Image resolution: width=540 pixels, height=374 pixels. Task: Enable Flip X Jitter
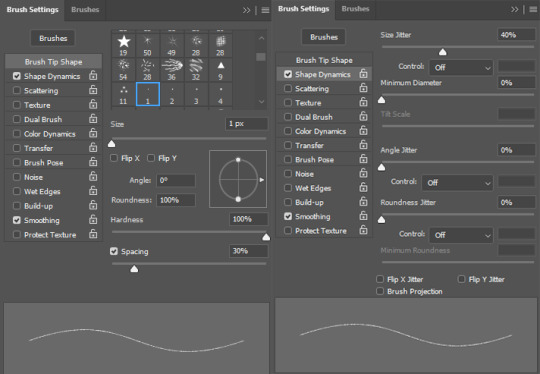pyautogui.click(x=380, y=279)
